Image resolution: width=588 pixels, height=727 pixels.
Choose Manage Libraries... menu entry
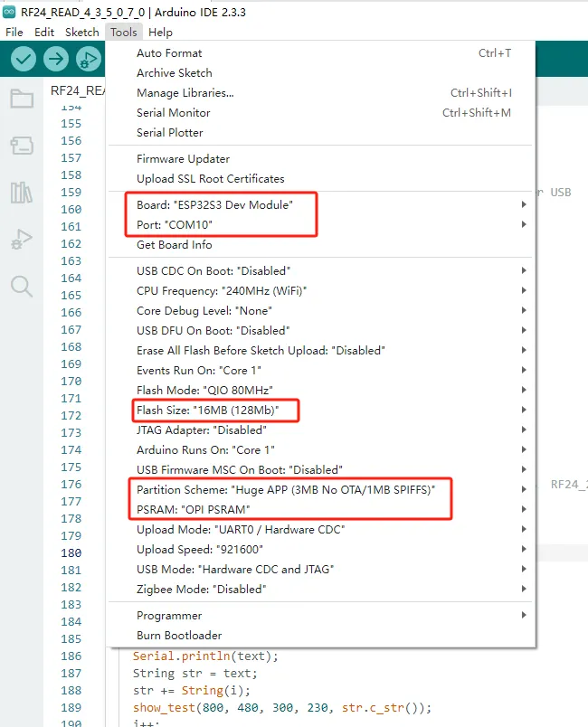click(x=185, y=93)
